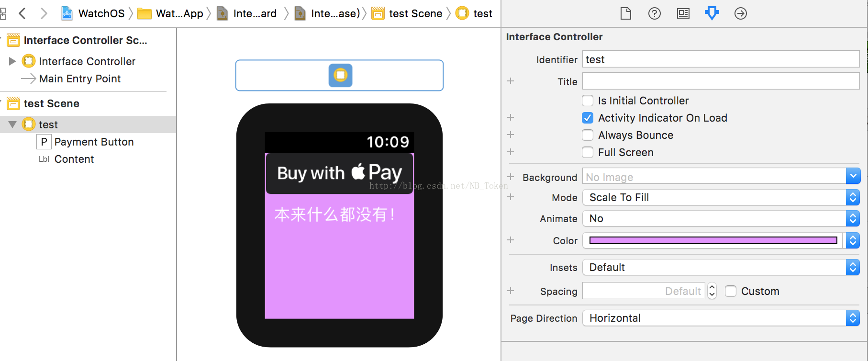Click the test controller breadcrumb
Screen dimensions: 868x361
point(474,13)
